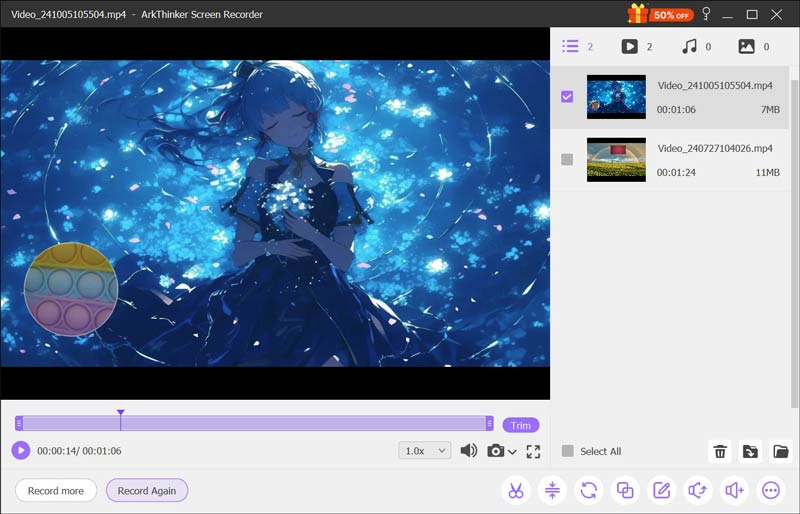Open the sound booster tool with speaker plus
This screenshot has height=514, width=800.
pos(735,491)
